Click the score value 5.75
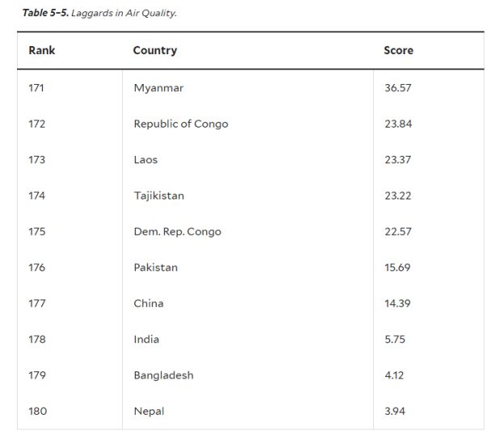Image resolution: width=504 pixels, height=440 pixels. pos(395,339)
